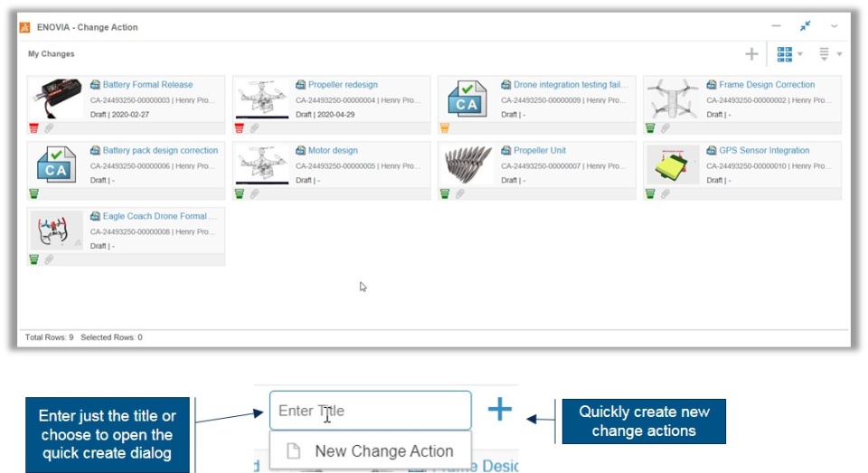This screenshot has width=868, height=473.
Task: Click the paperclip icon on GPS Sensor Integration card
Action: click(x=665, y=194)
